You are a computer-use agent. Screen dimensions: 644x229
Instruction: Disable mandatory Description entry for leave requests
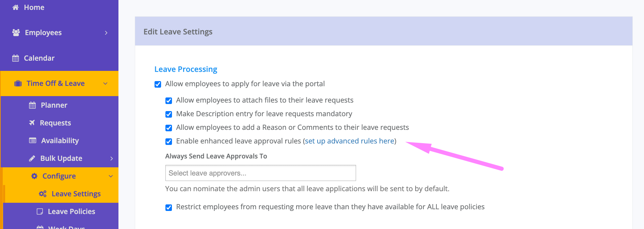coord(169,114)
